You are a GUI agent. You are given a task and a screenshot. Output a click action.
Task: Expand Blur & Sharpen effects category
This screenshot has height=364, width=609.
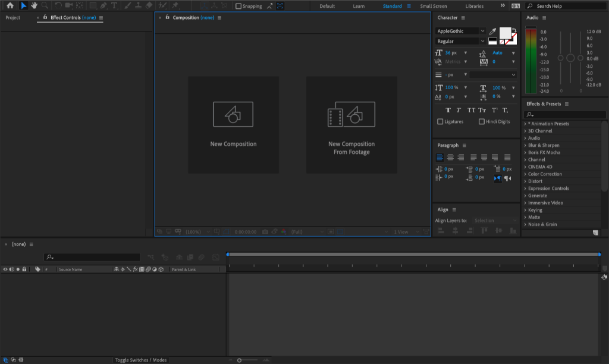pos(525,145)
